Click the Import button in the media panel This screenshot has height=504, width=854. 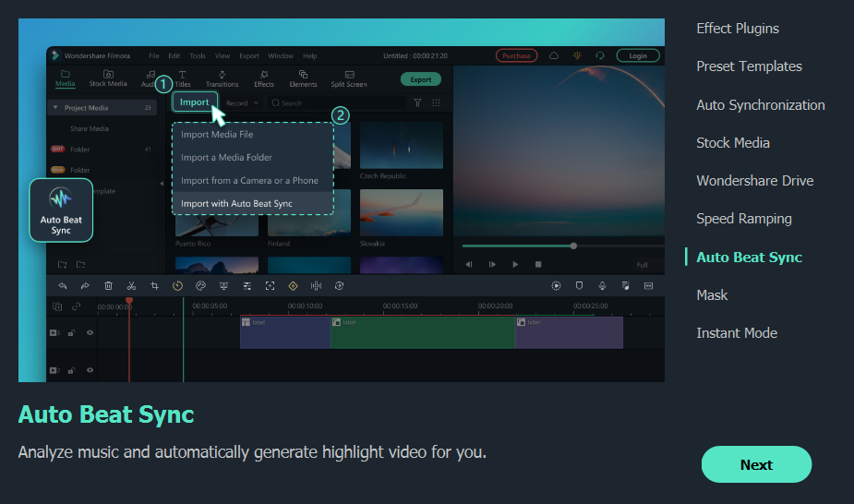[195, 102]
